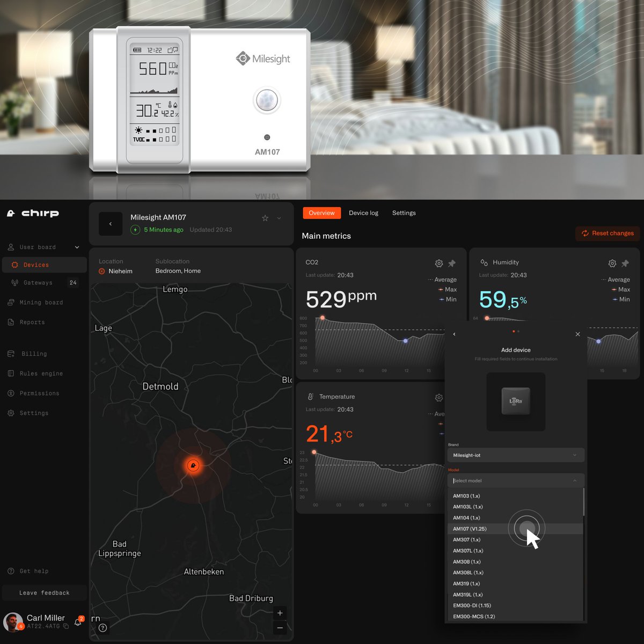This screenshot has width=644, height=644.
Task: Switch to the top Settings tab
Action: pos(404,213)
